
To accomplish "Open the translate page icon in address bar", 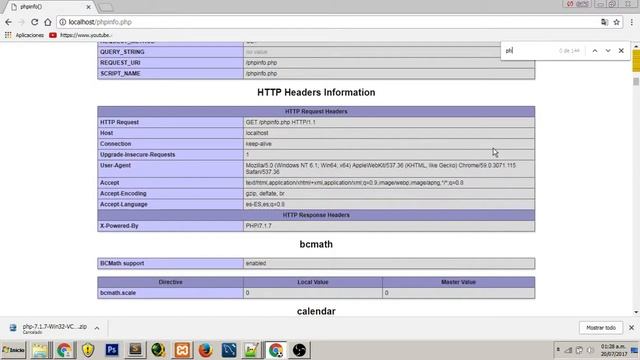I will pos(604,22).
